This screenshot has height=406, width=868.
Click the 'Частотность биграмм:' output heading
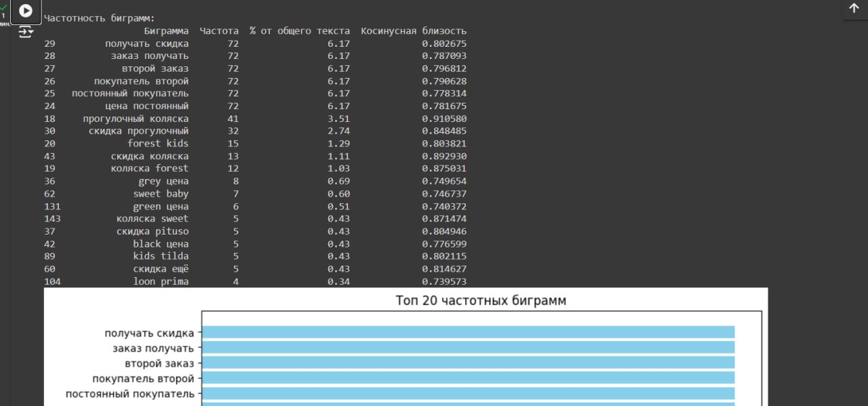(x=99, y=18)
